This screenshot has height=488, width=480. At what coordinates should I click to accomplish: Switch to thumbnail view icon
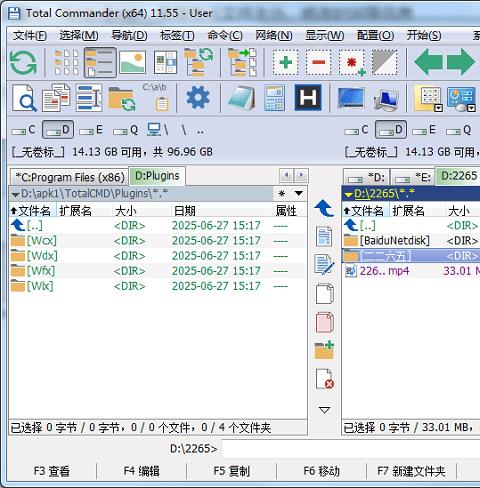132,62
